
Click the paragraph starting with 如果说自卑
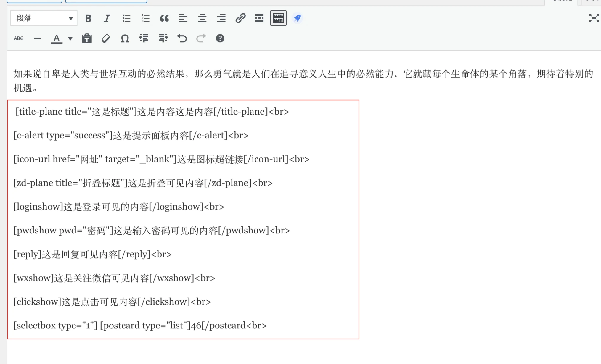[x=303, y=81]
